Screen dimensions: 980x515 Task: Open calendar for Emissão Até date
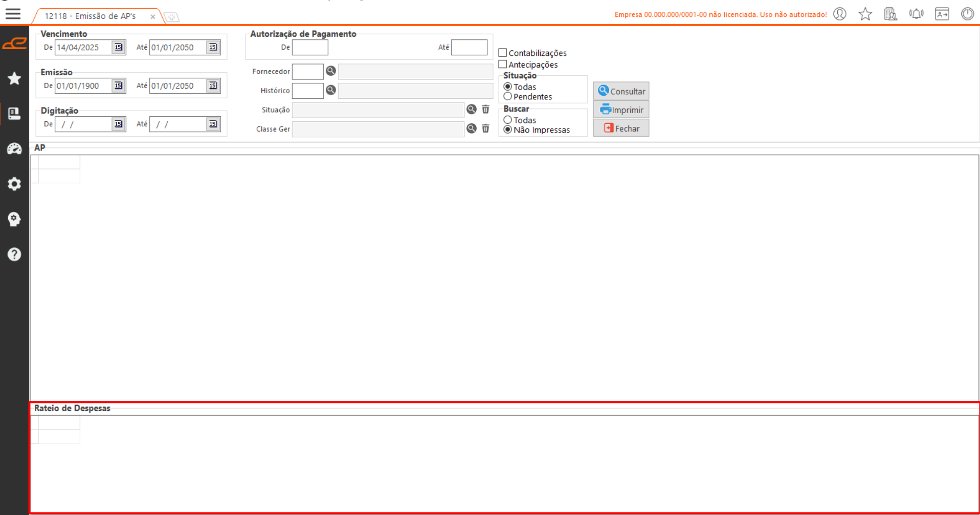(x=213, y=85)
